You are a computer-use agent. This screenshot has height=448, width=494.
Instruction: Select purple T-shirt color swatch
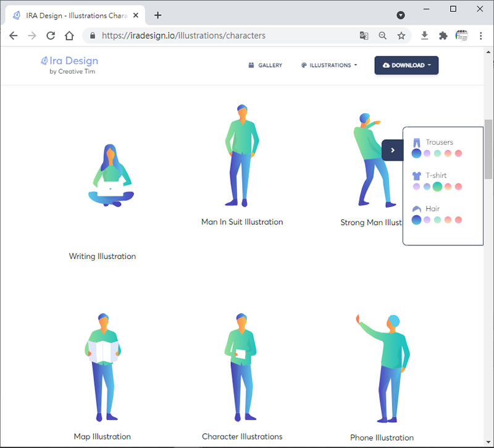tap(416, 187)
